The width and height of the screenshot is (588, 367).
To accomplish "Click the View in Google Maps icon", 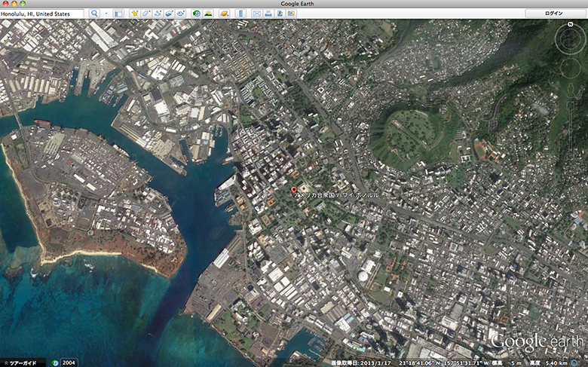I will (280, 14).
